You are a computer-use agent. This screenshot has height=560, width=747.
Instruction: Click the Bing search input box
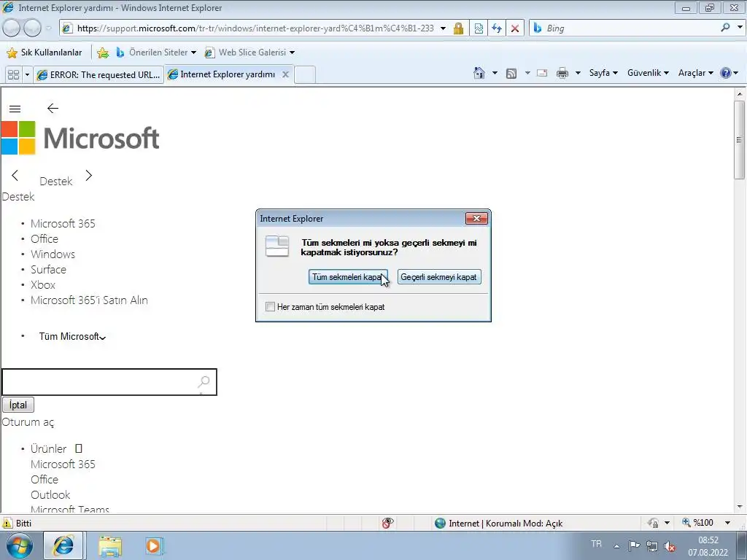click(630, 28)
